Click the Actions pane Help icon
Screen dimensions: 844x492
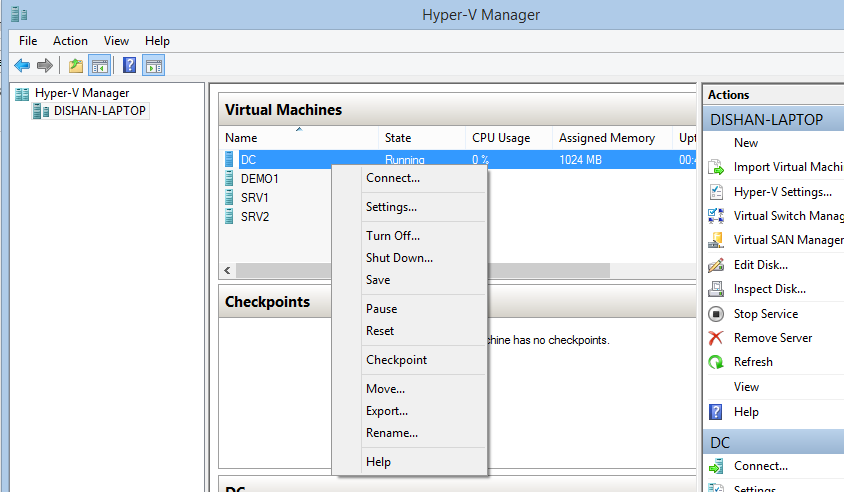tap(715, 412)
